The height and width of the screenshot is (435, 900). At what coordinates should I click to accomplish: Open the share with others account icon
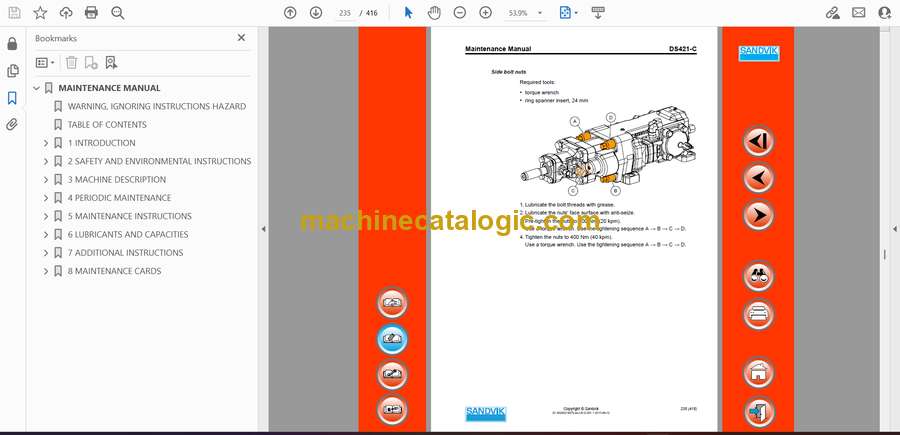(885, 13)
